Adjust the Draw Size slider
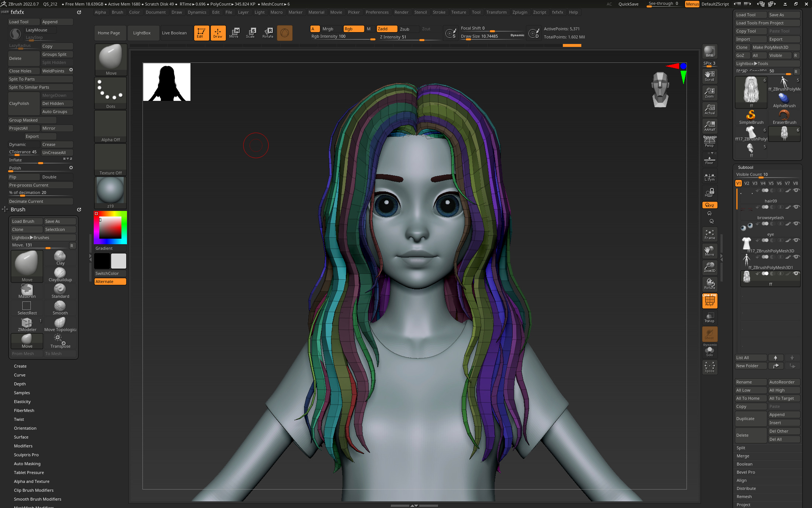Viewport: 812px width, 508px height. [x=493, y=36]
